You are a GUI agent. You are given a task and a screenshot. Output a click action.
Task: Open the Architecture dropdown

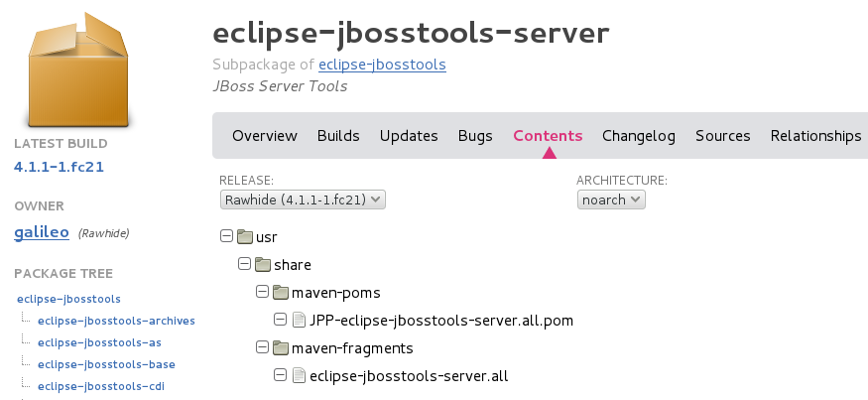(x=611, y=200)
